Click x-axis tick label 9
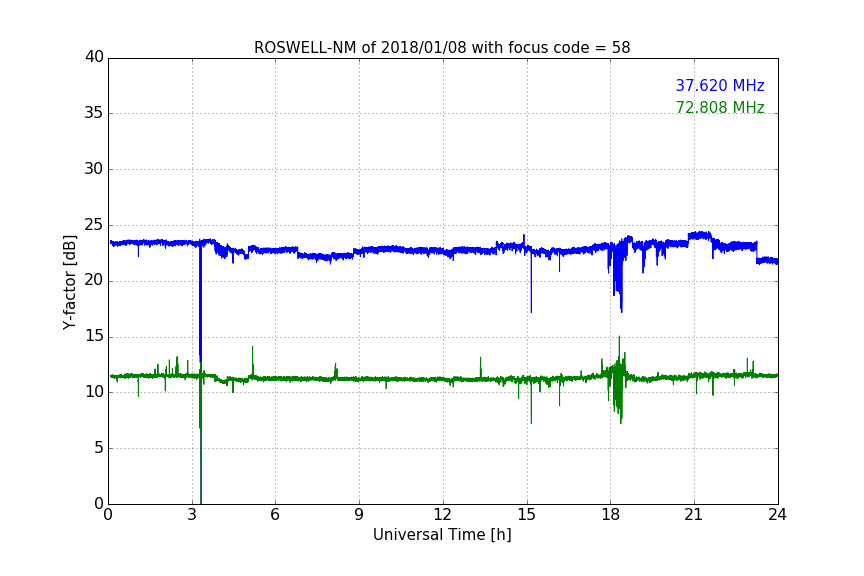This screenshot has height=576, width=864. pos(359,515)
